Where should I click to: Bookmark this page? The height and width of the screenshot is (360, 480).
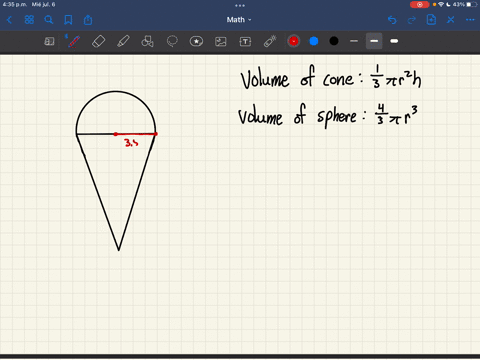(x=68, y=20)
